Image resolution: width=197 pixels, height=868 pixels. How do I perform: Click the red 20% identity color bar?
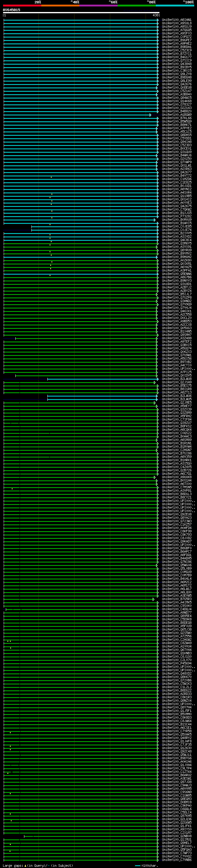click(22, 6)
